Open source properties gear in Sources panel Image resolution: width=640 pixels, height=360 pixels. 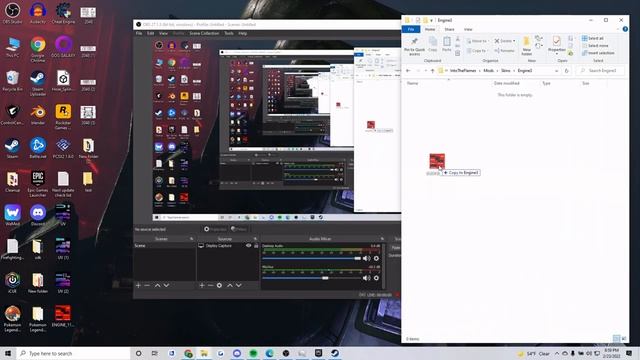(x=219, y=285)
